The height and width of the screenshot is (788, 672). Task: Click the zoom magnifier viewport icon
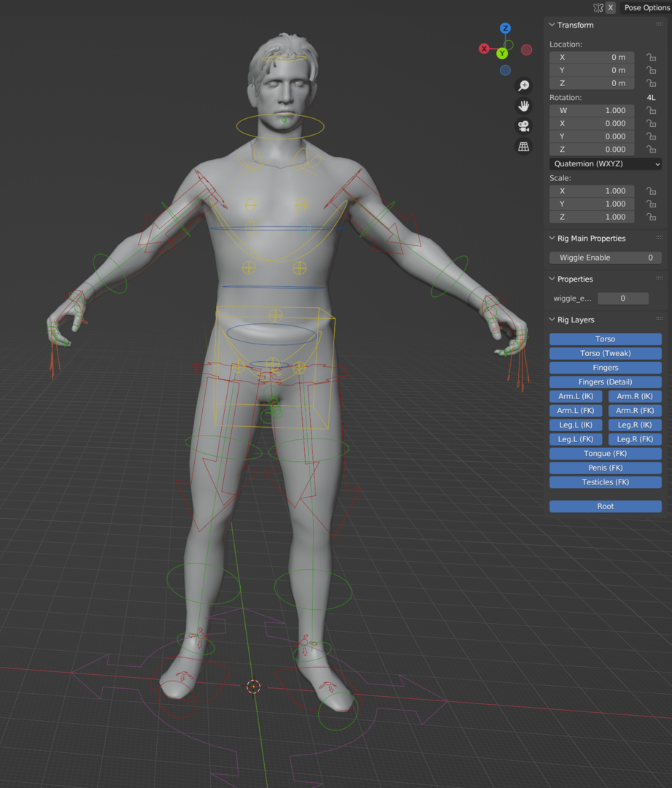point(524,85)
